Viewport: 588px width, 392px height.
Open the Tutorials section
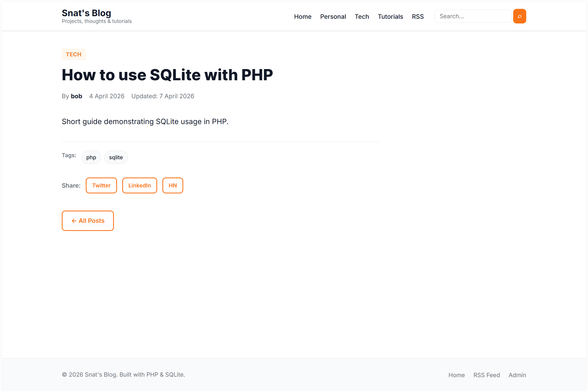tap(390, 16)
